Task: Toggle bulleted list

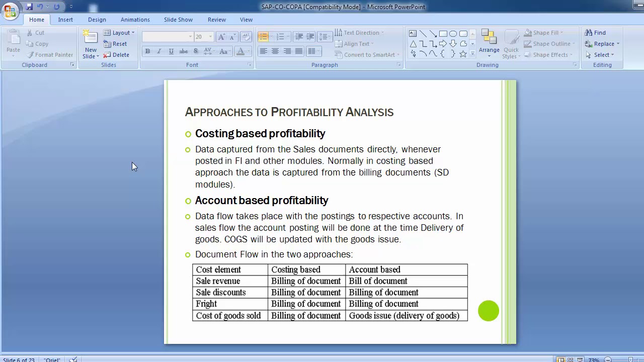Action: pyautogui.click(x=263, y=37)
